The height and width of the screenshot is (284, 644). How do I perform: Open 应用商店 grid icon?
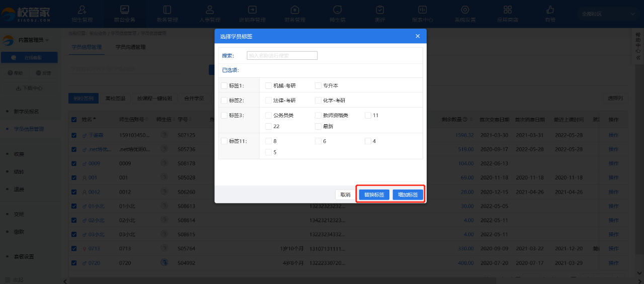click(x=507, y=10)
